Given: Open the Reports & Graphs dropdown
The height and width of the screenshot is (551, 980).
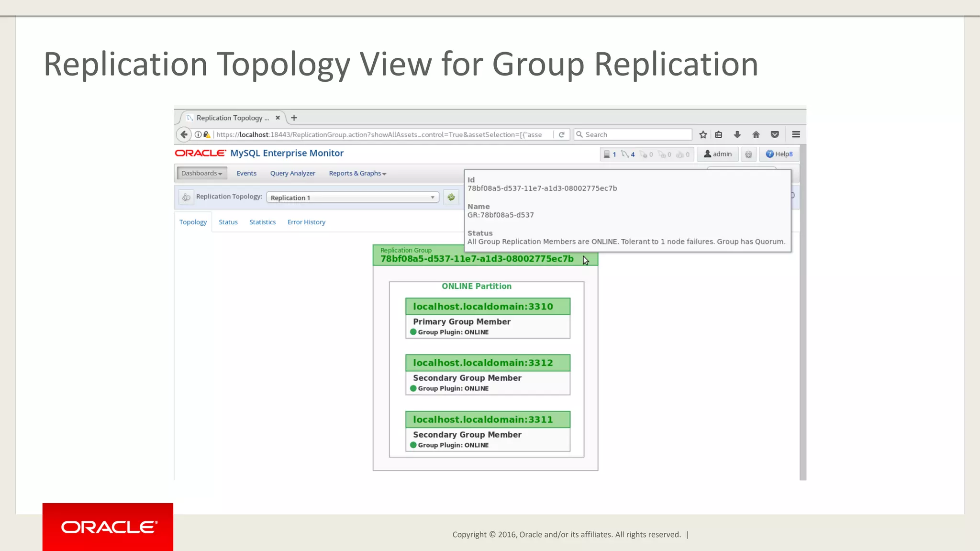Looking at the screenshot, I should pyautogui.click(x=357, y=173).
